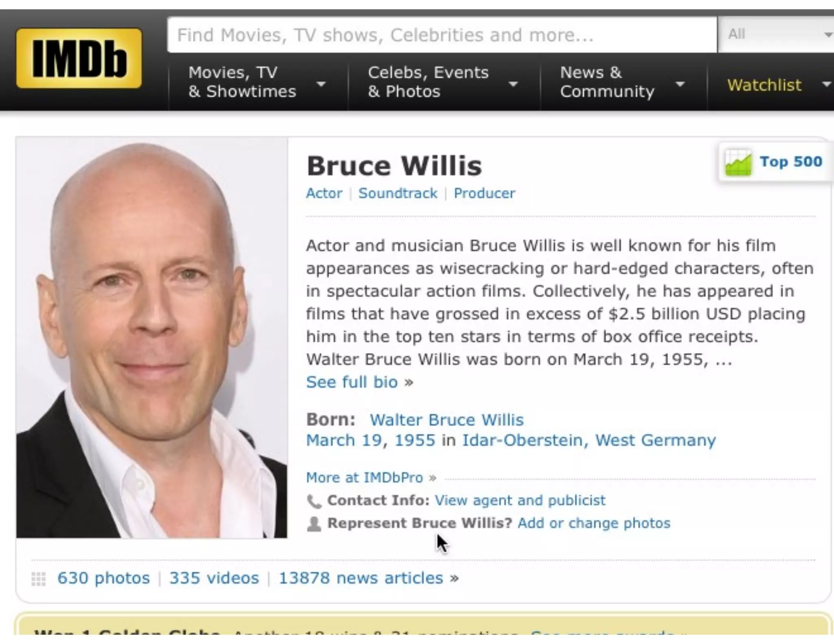Image resolution: width=834 pixels, height=644 pixels.
Task: Open the News & Community menu
Action: tap(623, 82)
